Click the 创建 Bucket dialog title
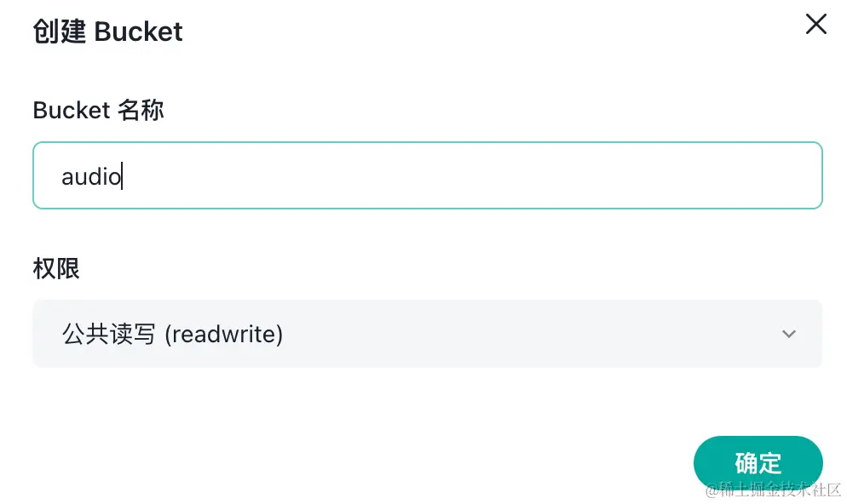847x504 pixels. (107, 31)
